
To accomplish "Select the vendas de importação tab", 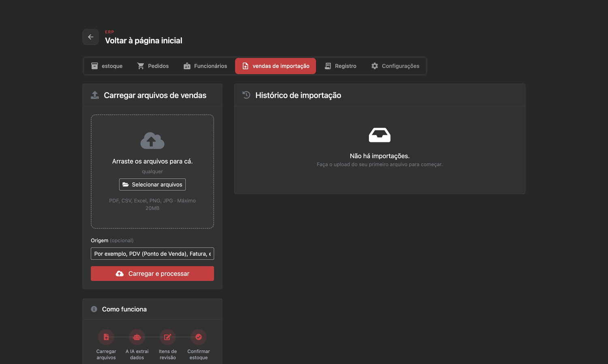I will (x=276, y=66).
